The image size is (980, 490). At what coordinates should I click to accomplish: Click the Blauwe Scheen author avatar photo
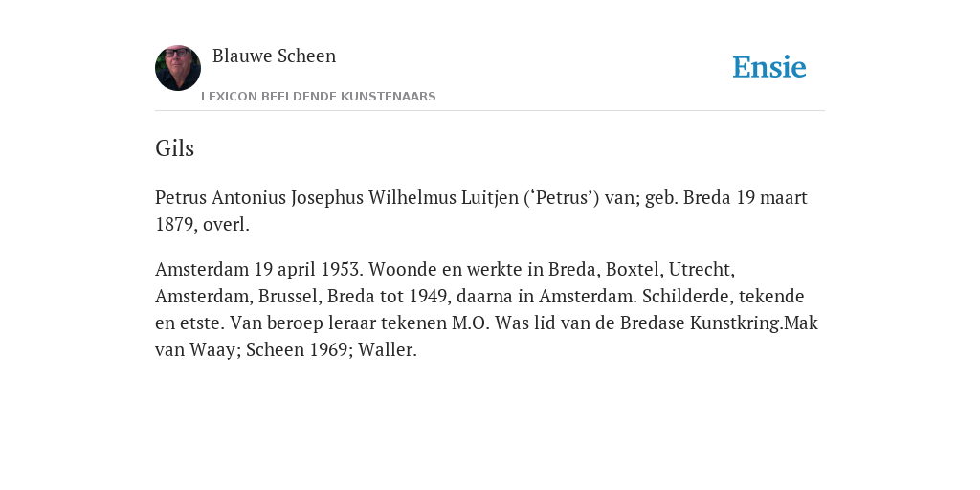(x=178, y=68)
